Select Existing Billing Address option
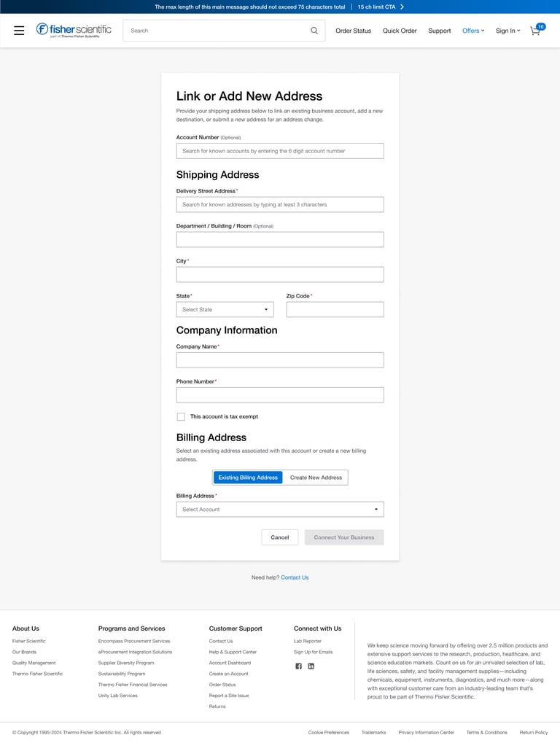Image resolution: width=560 pixels, height=743 pixels. [x=248, y=478]
